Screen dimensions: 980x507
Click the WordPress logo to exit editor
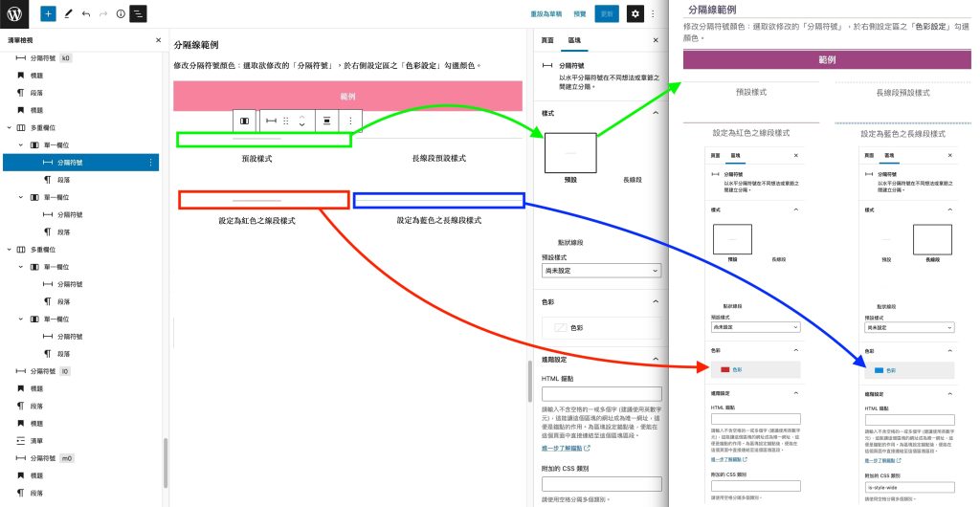(15, 13)
